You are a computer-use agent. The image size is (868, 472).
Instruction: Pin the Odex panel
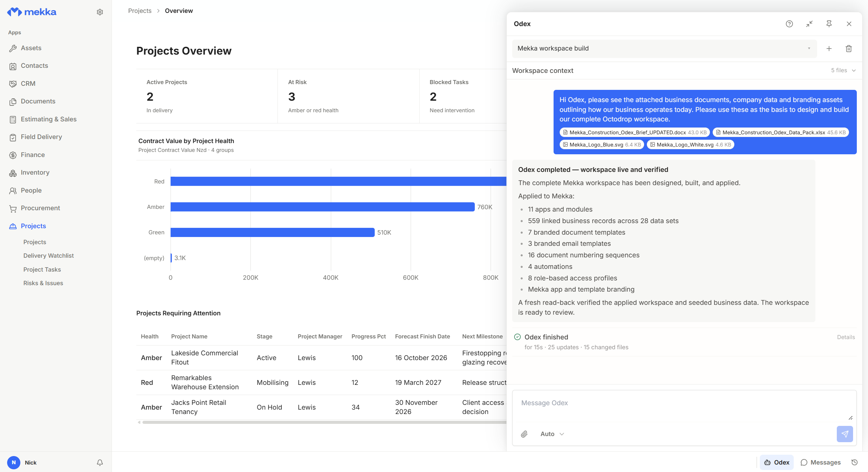pos(829,24)
